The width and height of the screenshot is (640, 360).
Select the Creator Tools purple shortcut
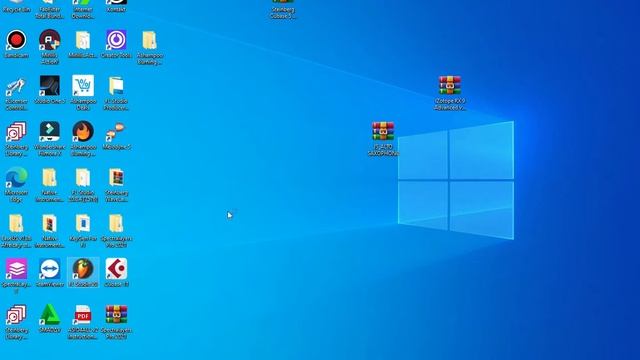tap(116, 40)
